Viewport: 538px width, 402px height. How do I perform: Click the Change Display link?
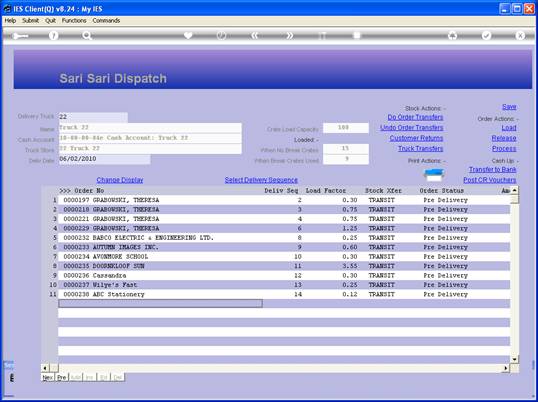120,180
